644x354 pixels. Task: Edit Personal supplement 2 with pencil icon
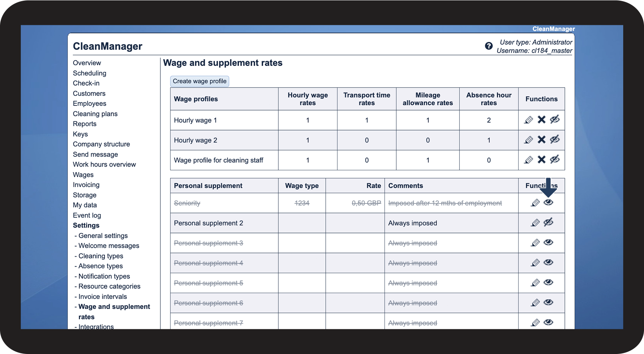[x=535, y=223]
